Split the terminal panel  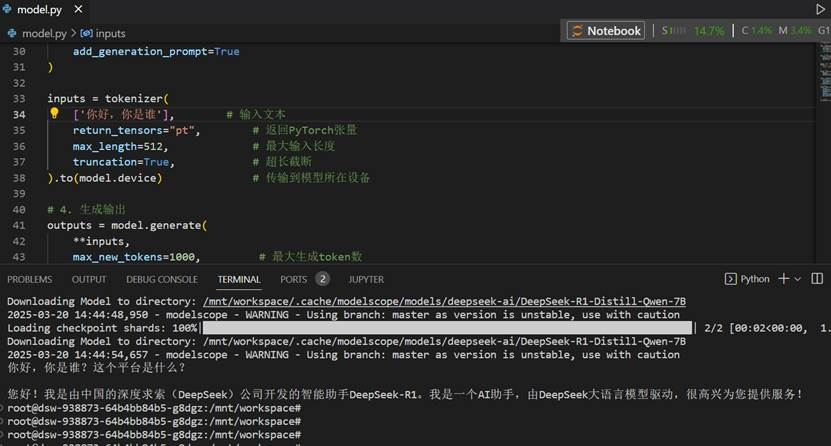click(817, 279)
